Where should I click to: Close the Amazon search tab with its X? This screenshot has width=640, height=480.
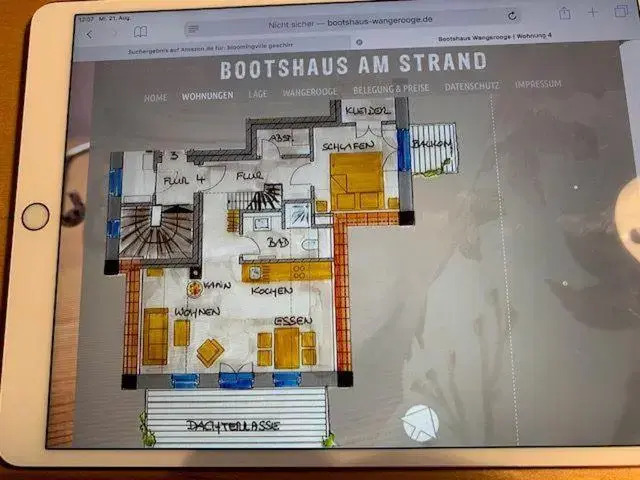click(357, 43)
